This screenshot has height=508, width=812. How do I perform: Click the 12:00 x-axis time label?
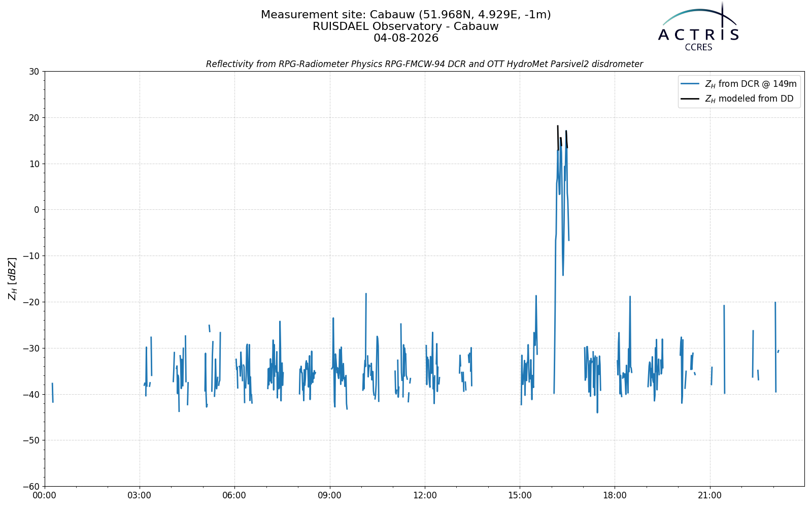tap(425, 495)
